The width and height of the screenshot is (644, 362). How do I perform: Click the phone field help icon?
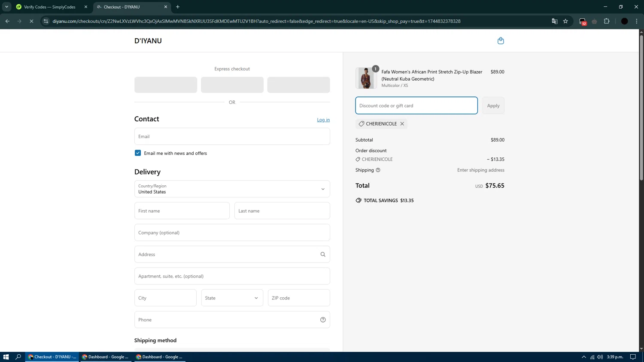(x=323, y=320)
